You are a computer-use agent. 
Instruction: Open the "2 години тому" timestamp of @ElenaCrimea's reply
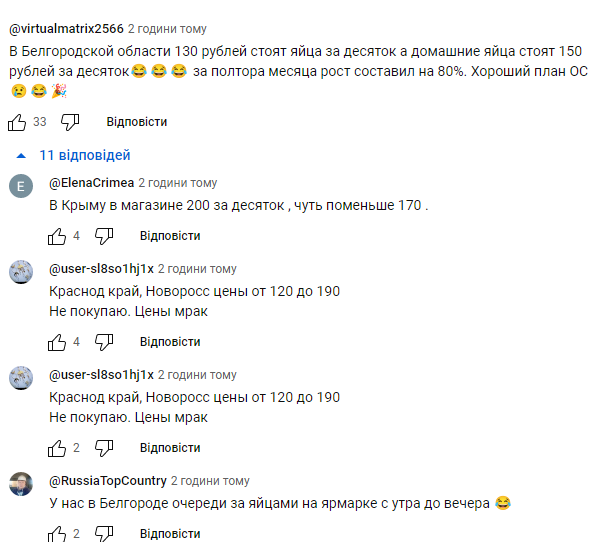[x=177, y=183]
